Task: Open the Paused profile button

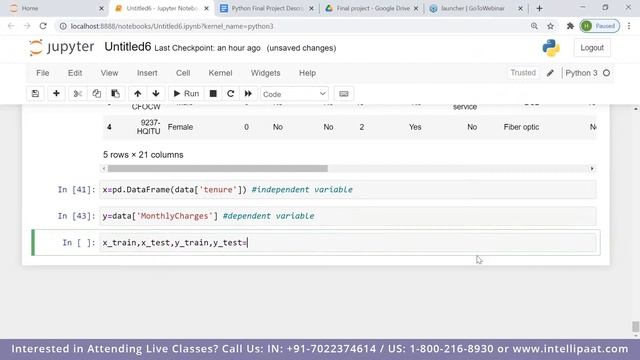Action: (x=599, y=26)
